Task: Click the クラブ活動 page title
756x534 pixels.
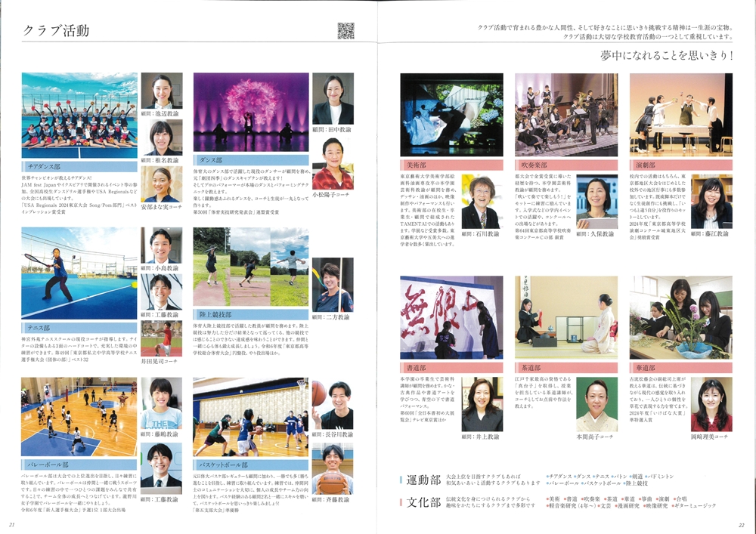Action: pos(57,31)
